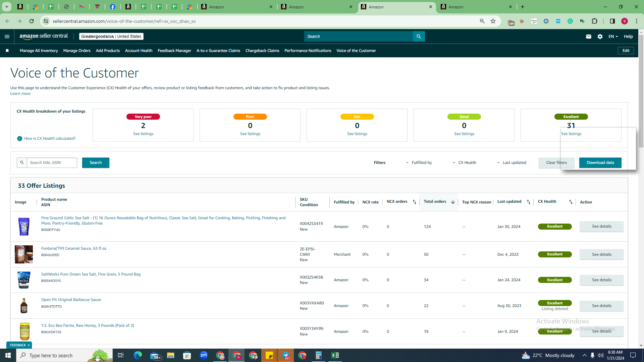Click the Help link in header
Image resolution: width=644 pixels, height=362 pixels.
pos(628,37)
